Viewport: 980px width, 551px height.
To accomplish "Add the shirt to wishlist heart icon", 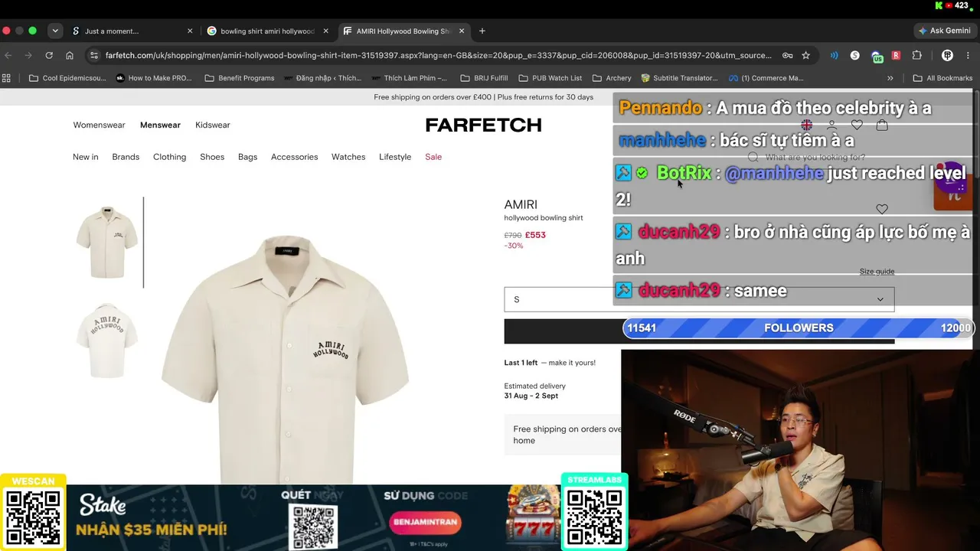I will [x=882, y=209].
